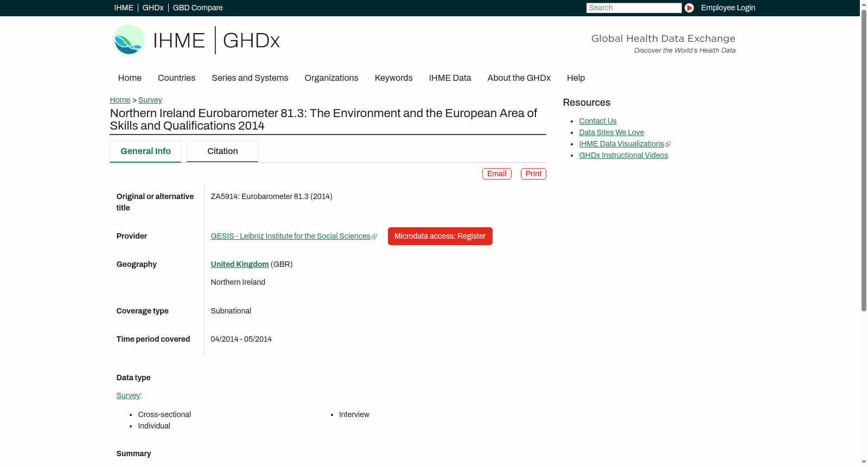Click into the Search field
This screenshot has width=868, height=467.
click(634, 8)
